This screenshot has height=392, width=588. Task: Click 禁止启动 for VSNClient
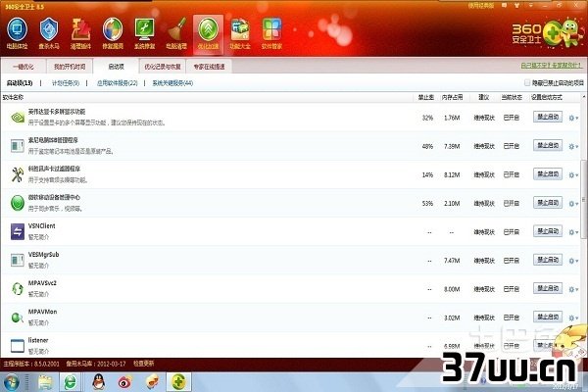click(x=548, y=231)
